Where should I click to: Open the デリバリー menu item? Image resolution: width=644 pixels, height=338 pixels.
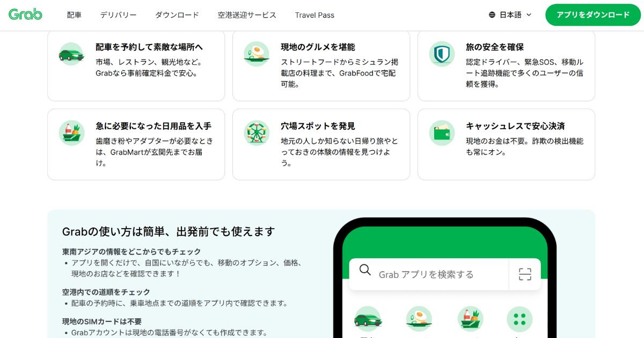[x=118, y=15]
